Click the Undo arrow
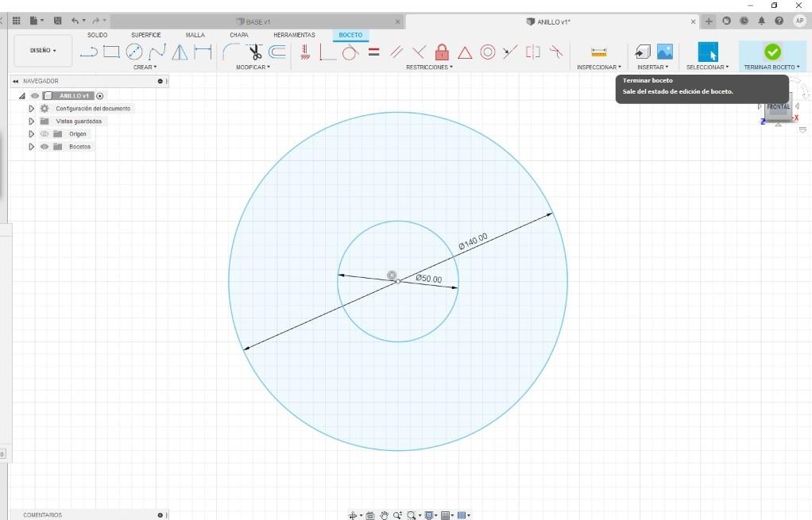Viewport: 812px width, 520px height. (75, 21)
